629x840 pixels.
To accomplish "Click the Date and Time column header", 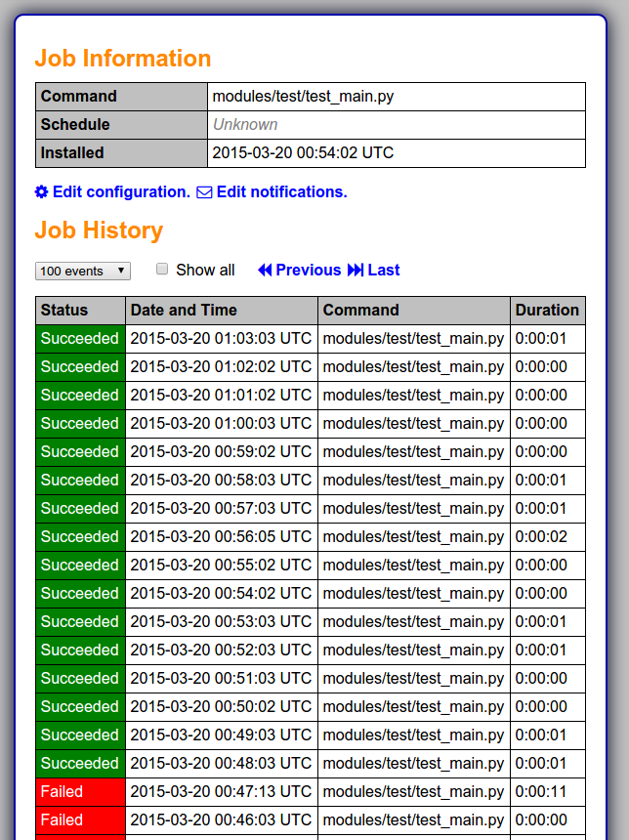I will pyautogui.click(x=222, y=311).
